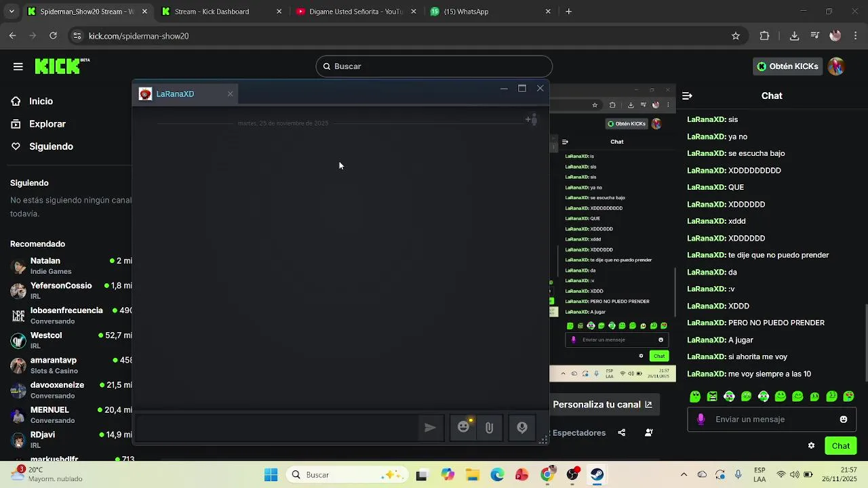The image size is (868, 488).
Task: Open the emoji picker in Kick message box
Action: [844, 420]
